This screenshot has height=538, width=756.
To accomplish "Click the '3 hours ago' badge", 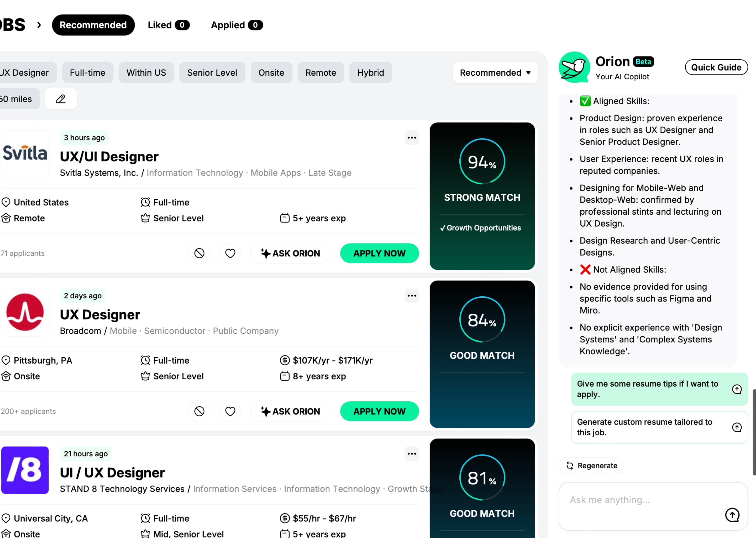I will click(84, 137).
